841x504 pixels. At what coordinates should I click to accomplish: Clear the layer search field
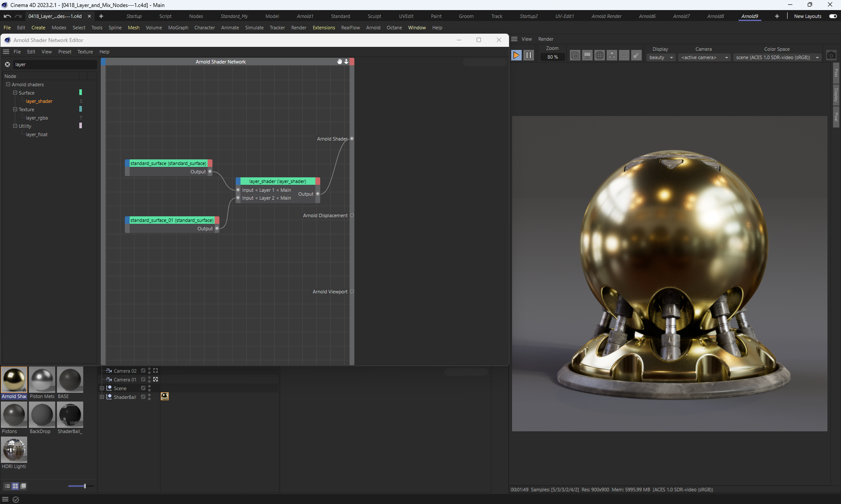tap(7, 64)
